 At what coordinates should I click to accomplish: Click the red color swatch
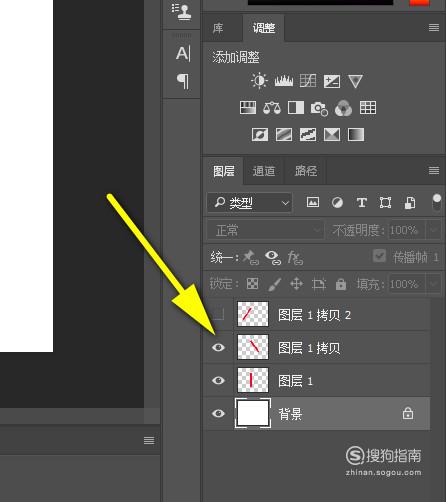tap(419, 3)
